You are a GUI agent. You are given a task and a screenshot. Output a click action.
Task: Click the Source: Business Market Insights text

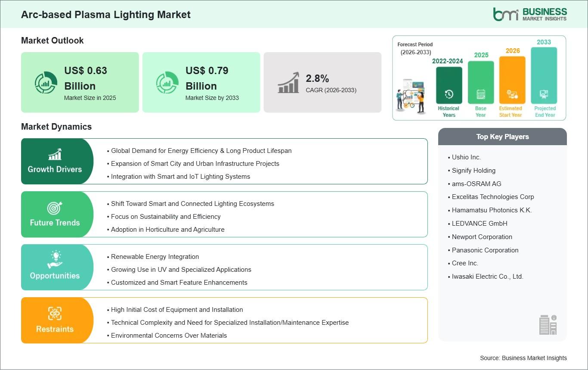click(523, 358)
